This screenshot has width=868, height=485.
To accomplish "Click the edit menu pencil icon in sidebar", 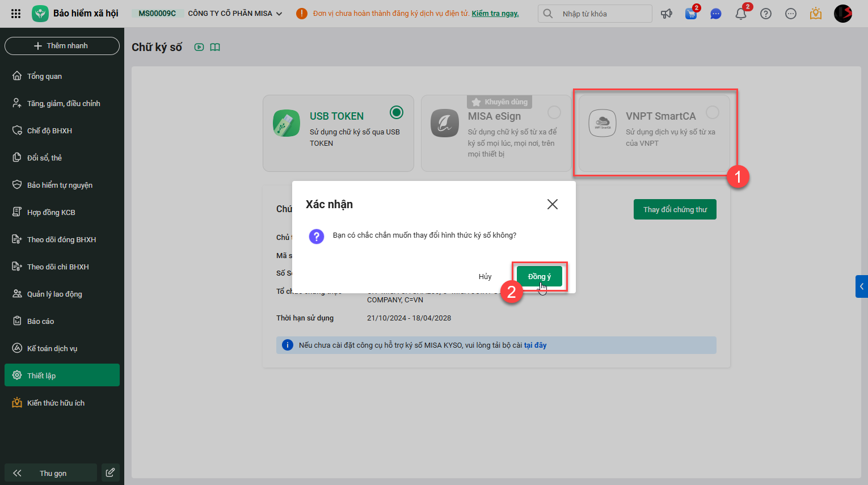I will click(x=111, y=473).
